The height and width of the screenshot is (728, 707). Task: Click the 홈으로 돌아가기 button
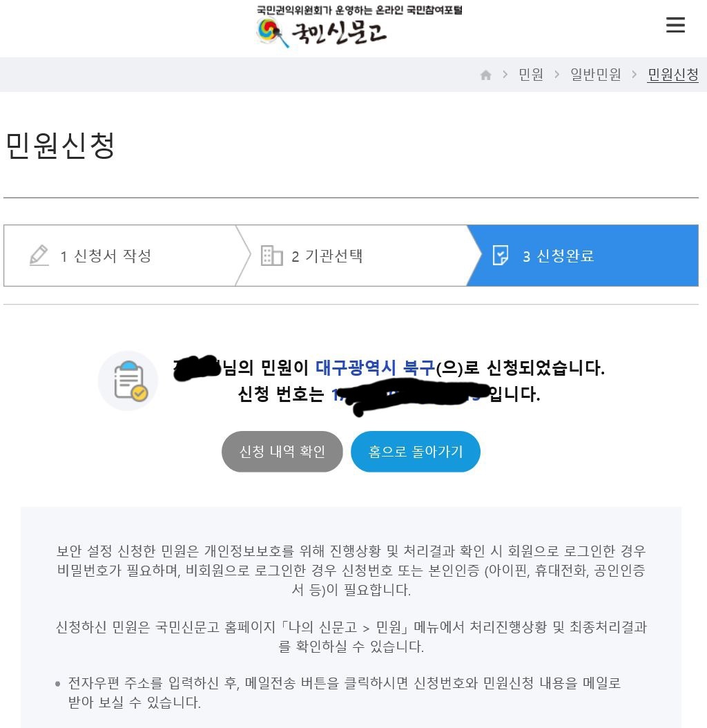tap(416, 451)
